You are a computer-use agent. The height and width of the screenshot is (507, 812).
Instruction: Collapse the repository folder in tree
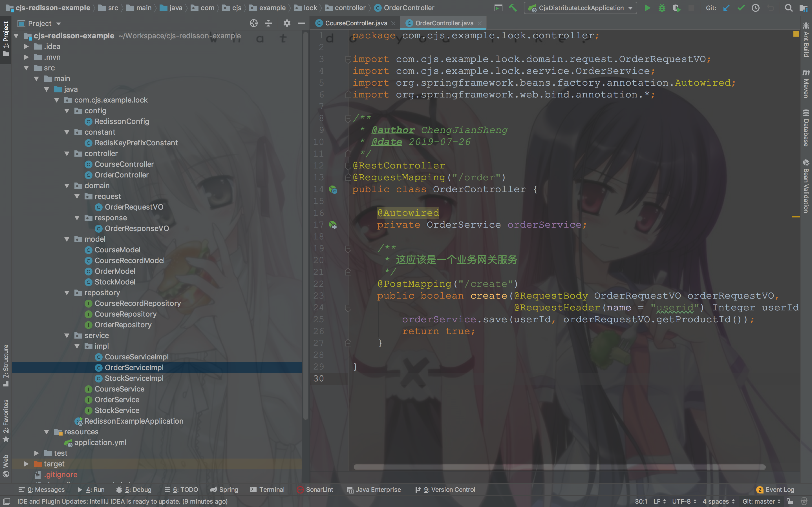67,293
